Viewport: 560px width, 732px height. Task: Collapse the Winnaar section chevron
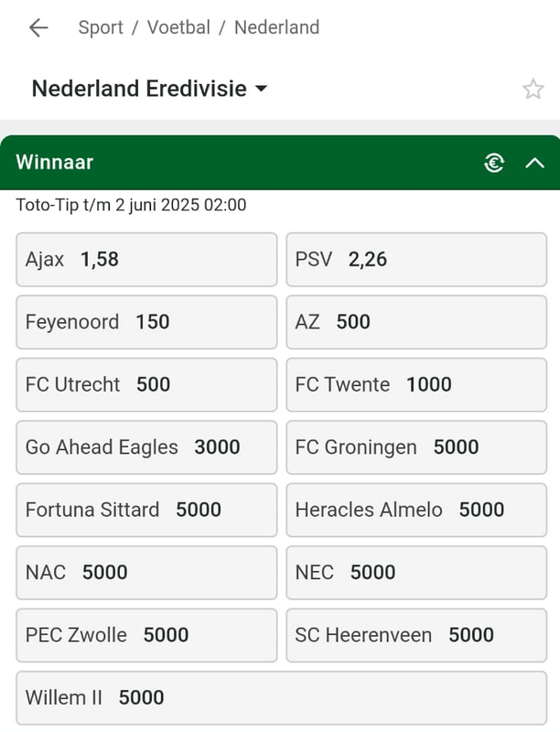pos(535,163)
